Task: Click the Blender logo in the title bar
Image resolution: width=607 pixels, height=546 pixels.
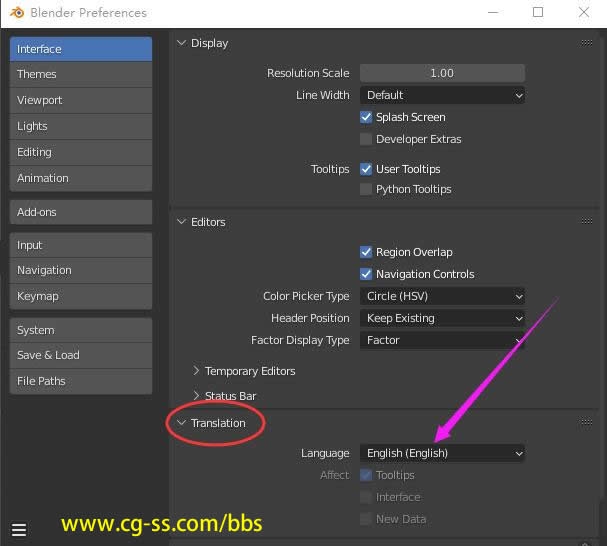Action: 15,13
